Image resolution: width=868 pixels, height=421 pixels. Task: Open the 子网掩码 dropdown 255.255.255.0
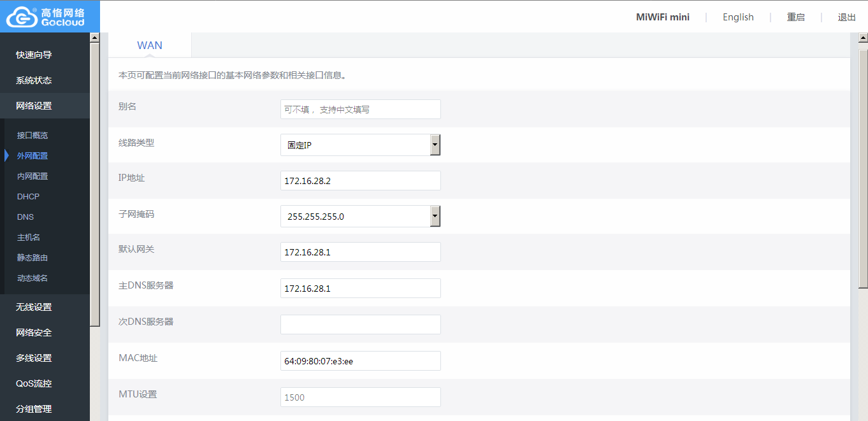361,216
